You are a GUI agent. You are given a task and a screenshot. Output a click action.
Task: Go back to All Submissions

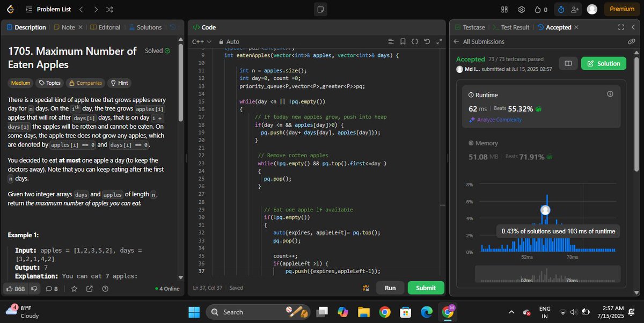[479, 42]
